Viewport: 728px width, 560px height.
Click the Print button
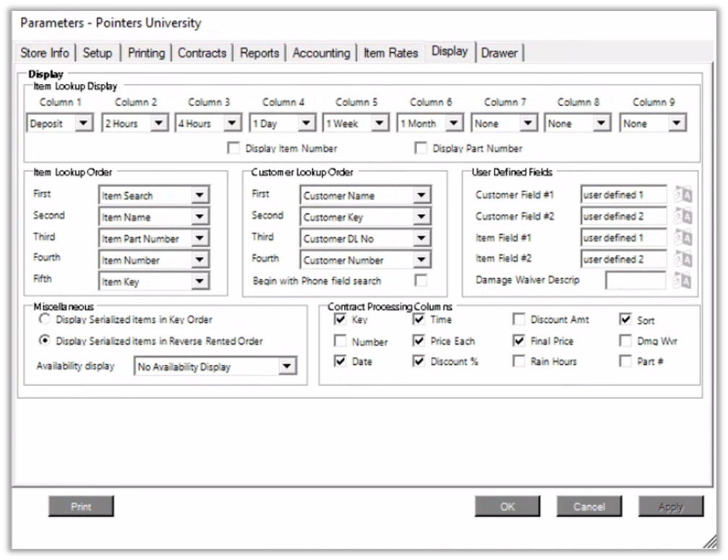click(81, 507)
